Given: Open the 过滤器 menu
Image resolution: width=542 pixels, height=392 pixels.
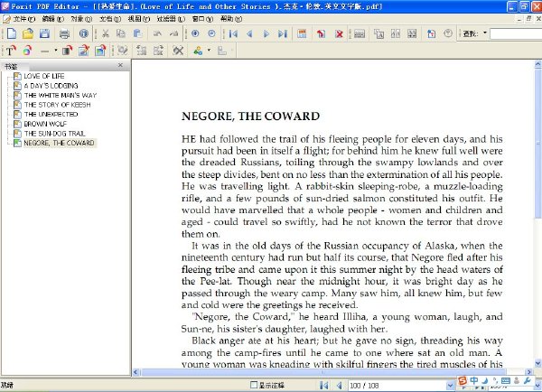Looking at the screenshot, I should [171, 19].
